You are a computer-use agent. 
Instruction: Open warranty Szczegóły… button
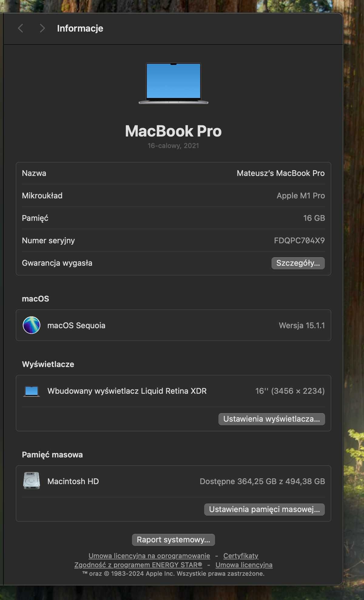298,263
